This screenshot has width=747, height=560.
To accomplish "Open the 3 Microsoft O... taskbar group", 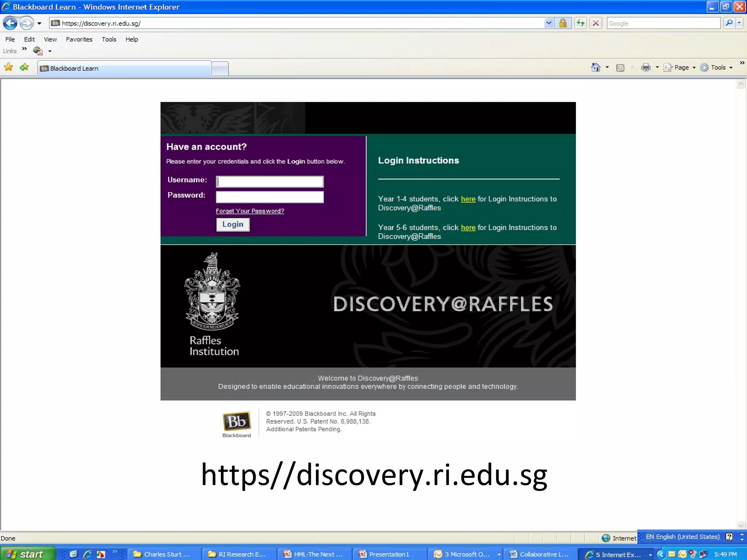I will click(x=466, y=554).
